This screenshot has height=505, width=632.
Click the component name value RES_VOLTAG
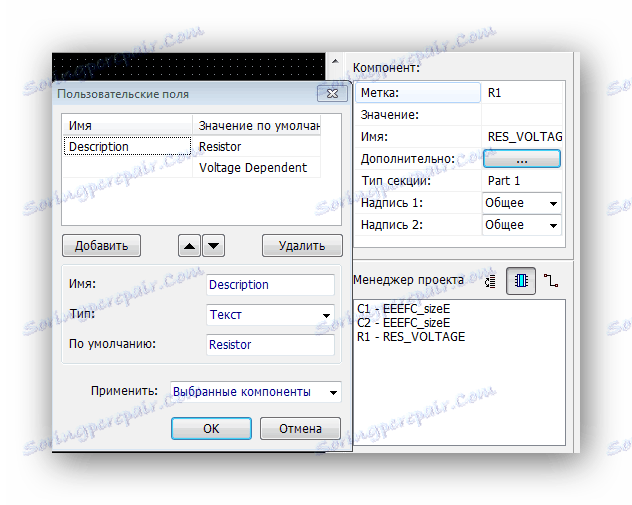[x=522, y=137]
